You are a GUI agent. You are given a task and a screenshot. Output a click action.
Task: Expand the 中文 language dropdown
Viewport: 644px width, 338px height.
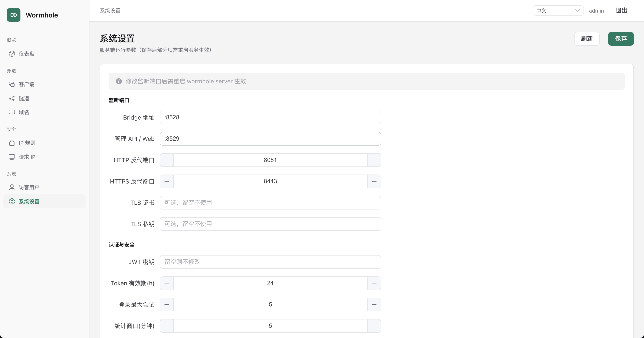click(558, 10)
